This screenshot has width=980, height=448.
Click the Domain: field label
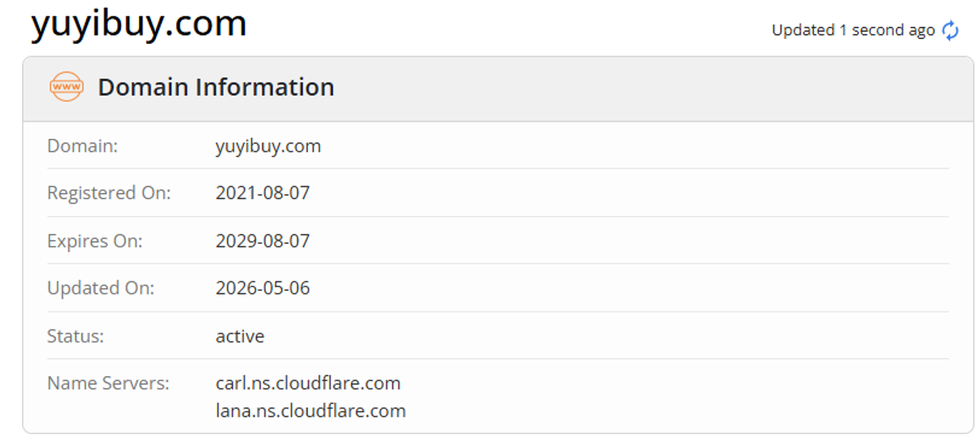(x=82, y=146)
